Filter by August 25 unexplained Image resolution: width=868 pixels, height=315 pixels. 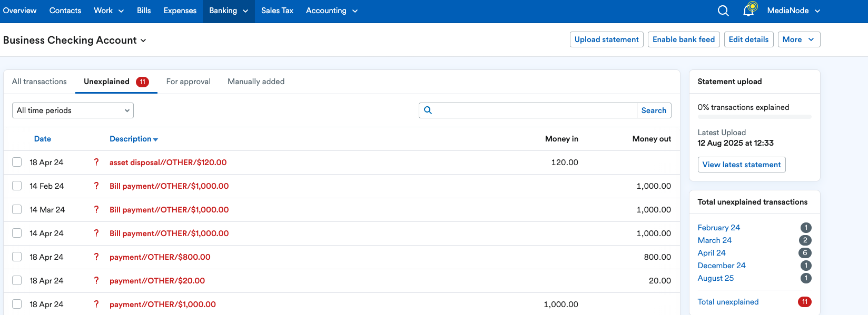[715, 278]
